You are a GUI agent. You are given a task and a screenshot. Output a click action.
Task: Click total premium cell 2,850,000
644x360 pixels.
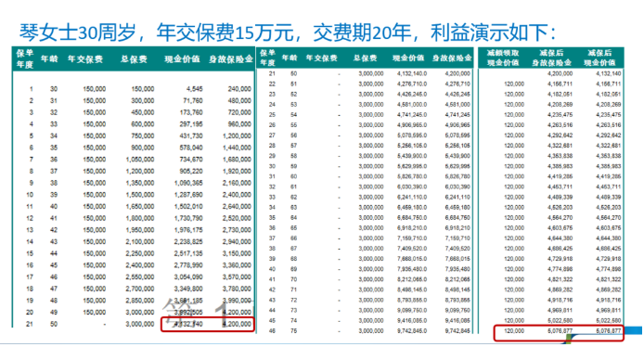click(140, 301)
